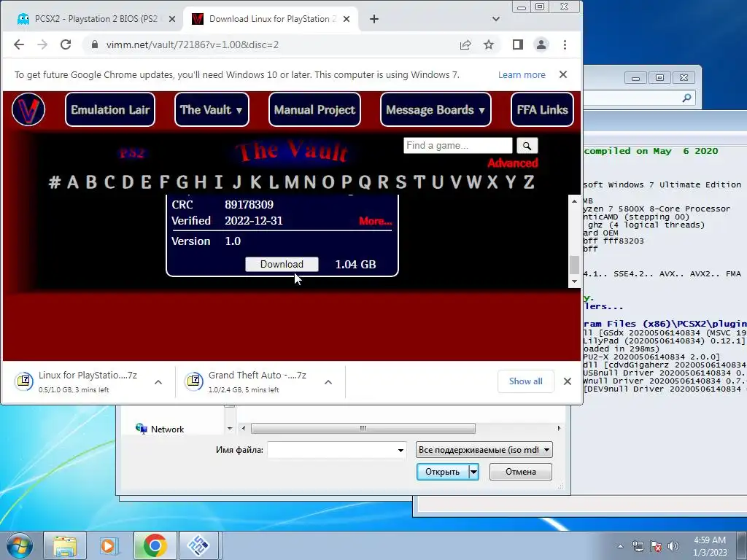
Task: Open the tab search chevron
Action: (496, 19)
